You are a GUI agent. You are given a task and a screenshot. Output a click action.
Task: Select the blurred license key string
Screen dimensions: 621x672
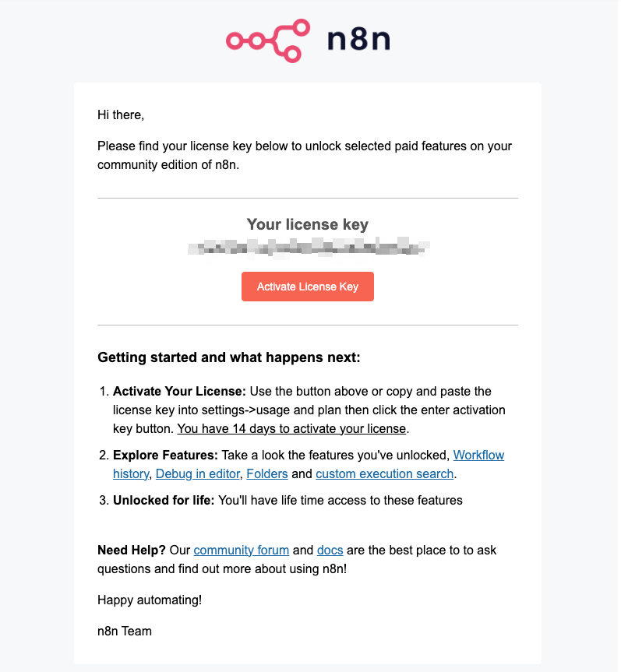[309, 248]
